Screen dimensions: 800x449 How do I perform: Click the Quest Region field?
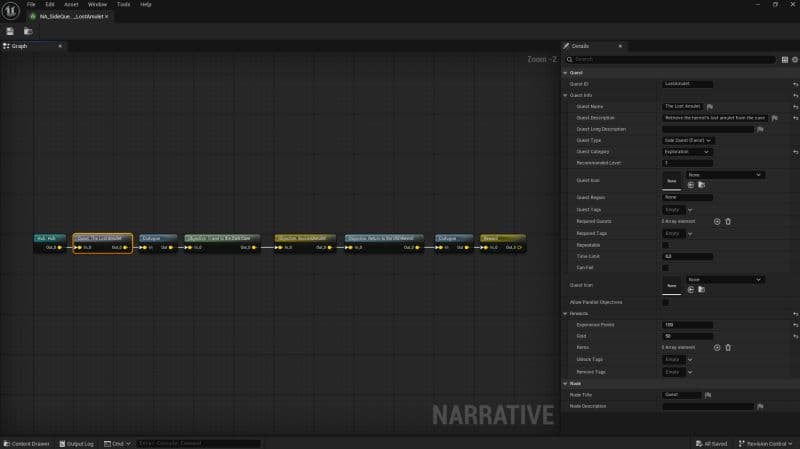click(x=687, y=197)
